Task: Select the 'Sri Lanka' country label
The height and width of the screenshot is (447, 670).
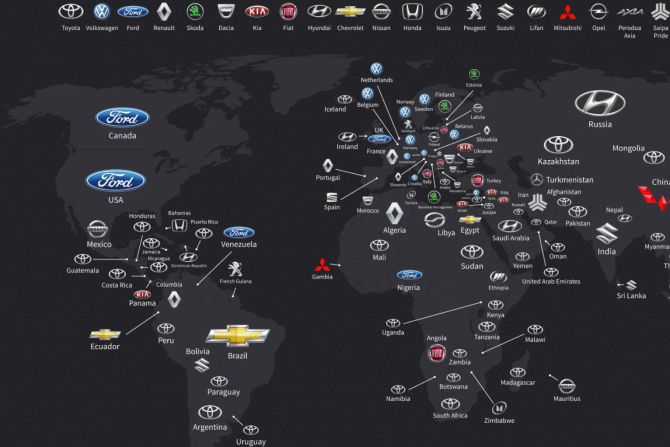Action: point(631,296)
